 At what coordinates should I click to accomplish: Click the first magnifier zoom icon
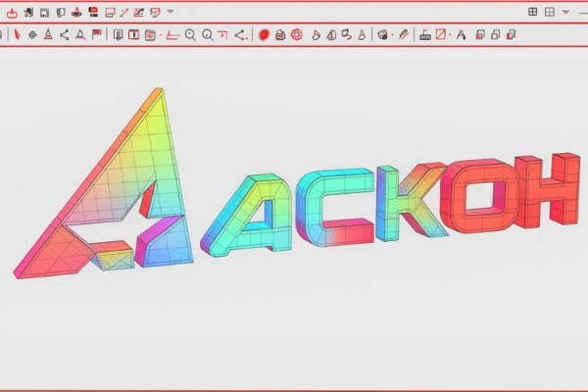click(190, 35)
